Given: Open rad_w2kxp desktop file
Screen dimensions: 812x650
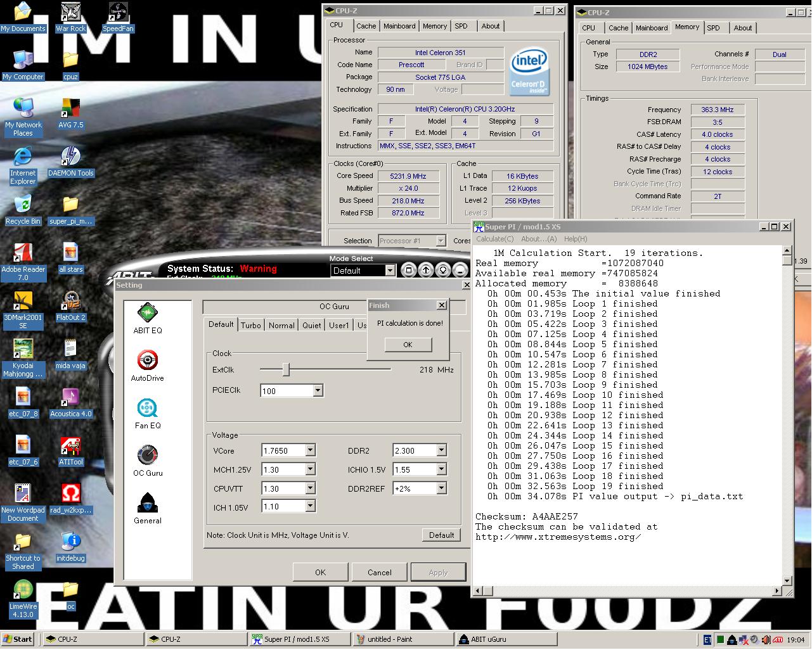Looking at the screenshot, I should pyautogui.click(x=71, y=499).
